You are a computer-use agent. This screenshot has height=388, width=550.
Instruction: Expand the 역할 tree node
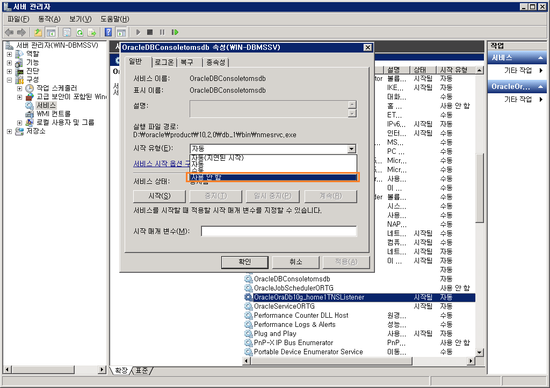(9, 54)
